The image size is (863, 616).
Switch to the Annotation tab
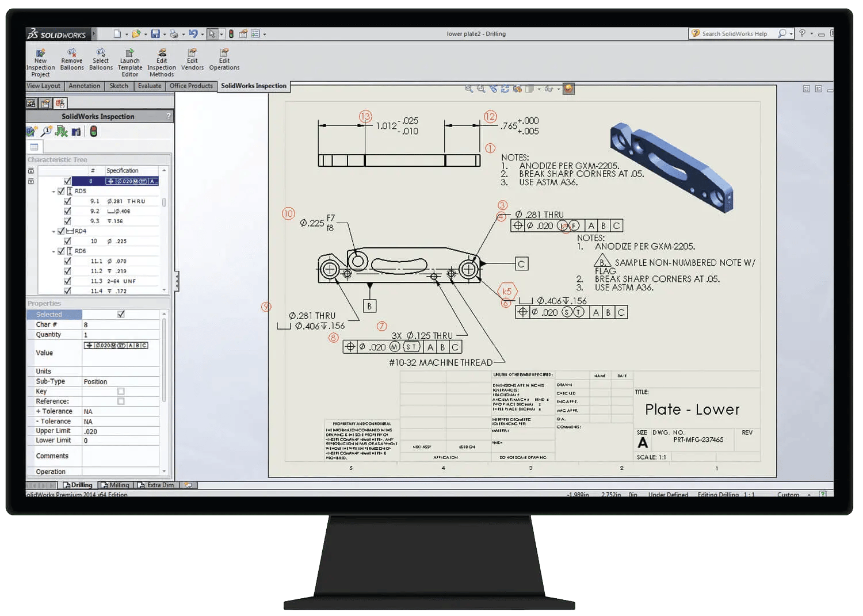[x=84, y=86]
